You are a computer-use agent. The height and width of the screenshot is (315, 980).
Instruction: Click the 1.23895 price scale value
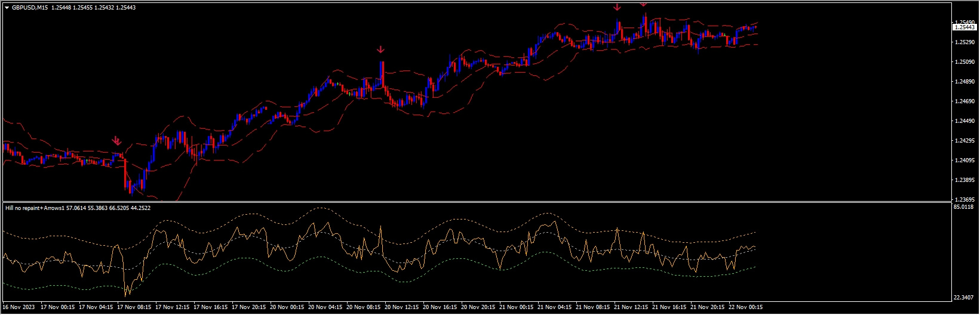pyautogui.click(x=964, y=180)
